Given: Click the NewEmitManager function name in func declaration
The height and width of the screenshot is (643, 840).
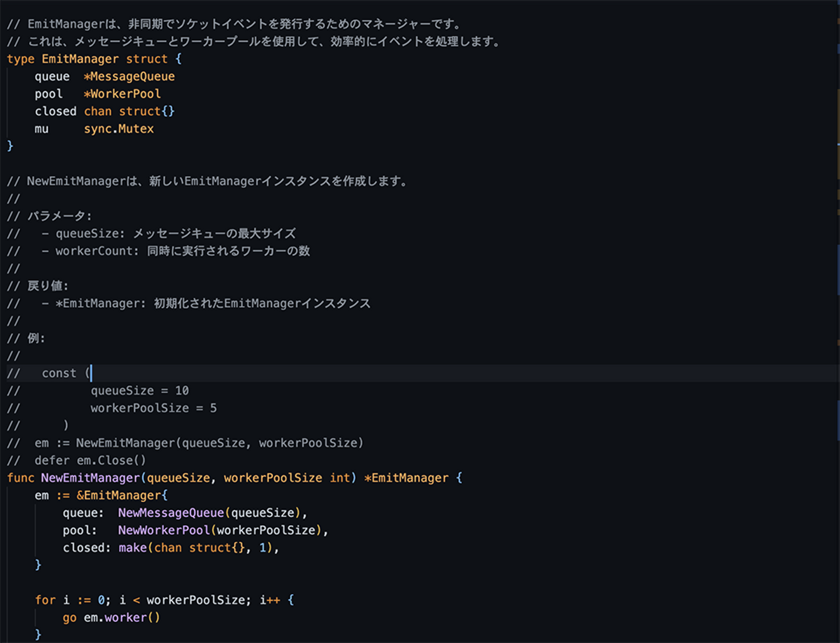Looking at the screenshot, I should (90, 478).
